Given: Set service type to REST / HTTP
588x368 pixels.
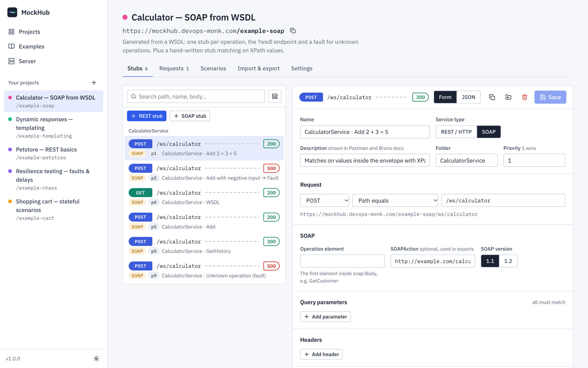Looking at the screenshot, I should 456,132.
